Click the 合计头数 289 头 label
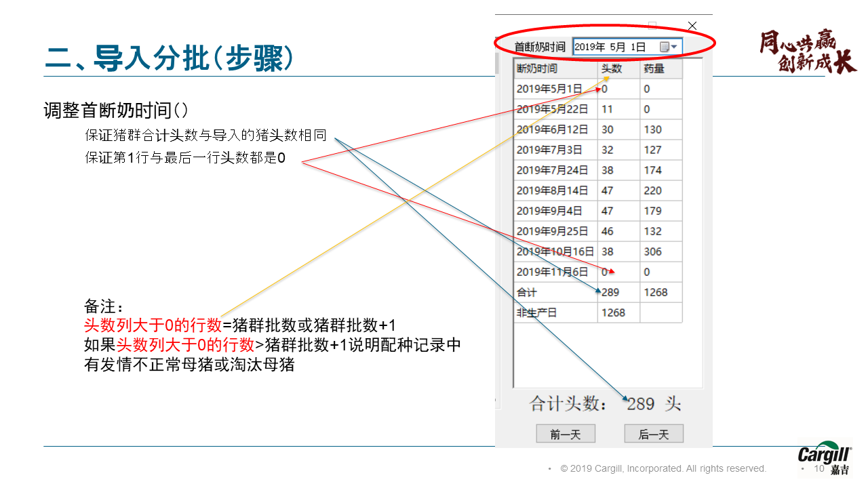 (605, 404)
